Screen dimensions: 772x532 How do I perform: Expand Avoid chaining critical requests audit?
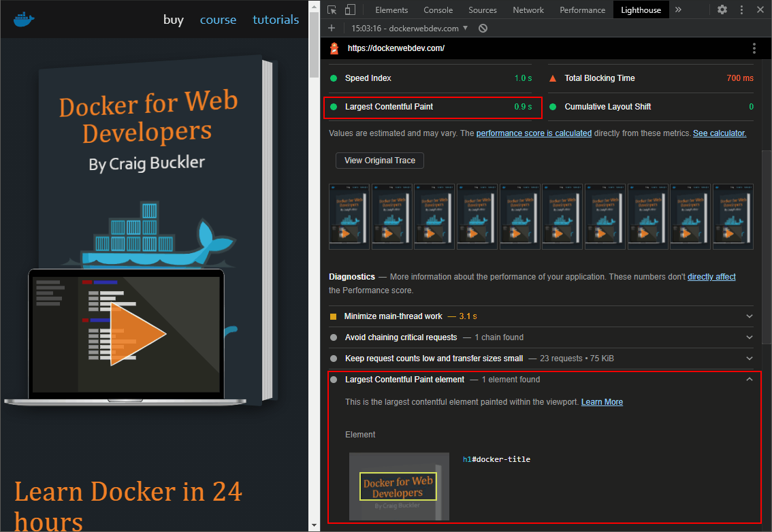tap(750, 337)
